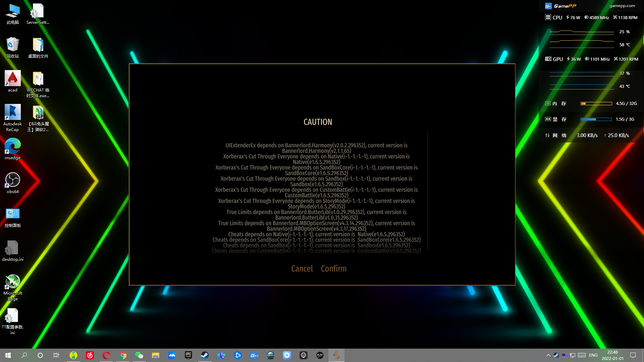Viewport: 644px width, 362px height.
Task: Click 'True Limits depends on Bannerlord.ButterLib' line
Action: tap(317, 215)
